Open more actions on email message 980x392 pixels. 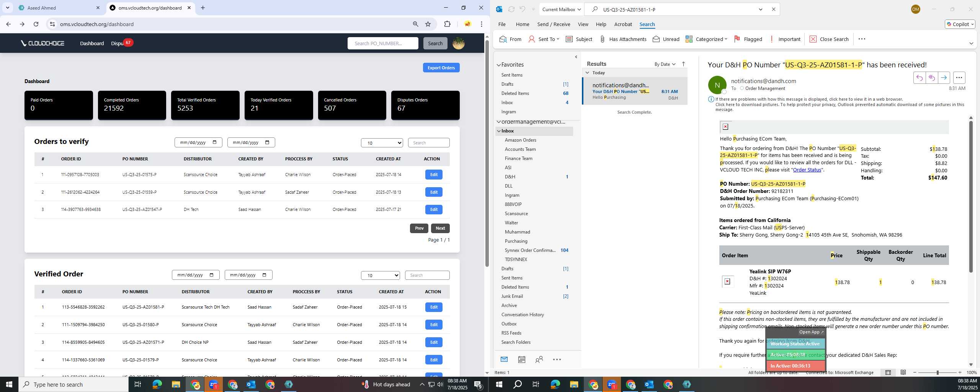tap(959, 78)
